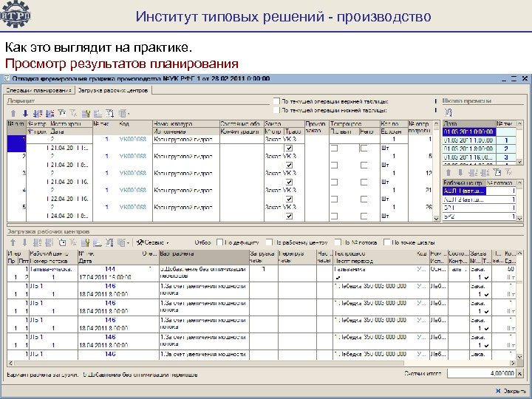532x399 pixels.
Task: Clear the Счетчик итога field with x button
Action: coord(519,373)
